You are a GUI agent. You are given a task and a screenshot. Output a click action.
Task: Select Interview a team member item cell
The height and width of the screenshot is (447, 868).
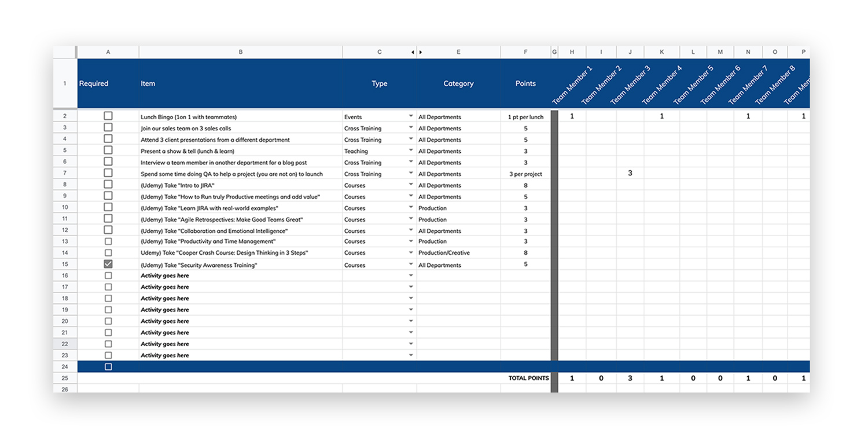[241, 163]
